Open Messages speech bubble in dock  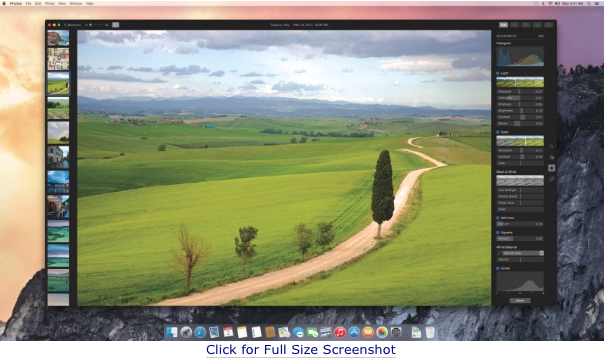click(x=298, y=333)
